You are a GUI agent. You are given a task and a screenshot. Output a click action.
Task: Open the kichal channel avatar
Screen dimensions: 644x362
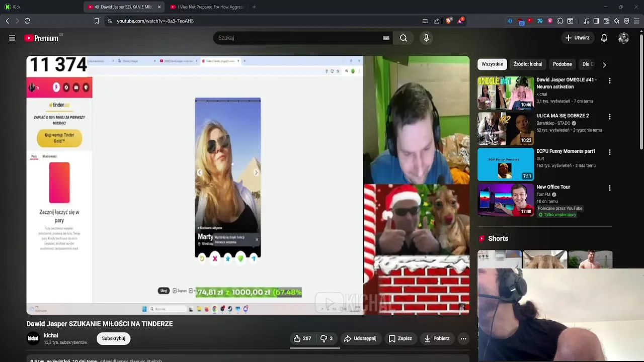(x=33, y=338)
